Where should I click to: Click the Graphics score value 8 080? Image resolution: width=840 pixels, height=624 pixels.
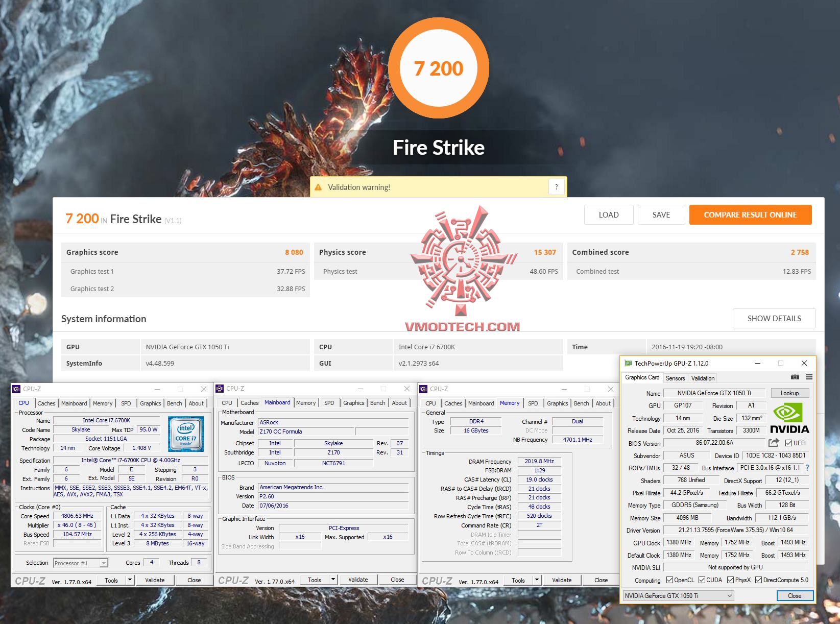294,252
